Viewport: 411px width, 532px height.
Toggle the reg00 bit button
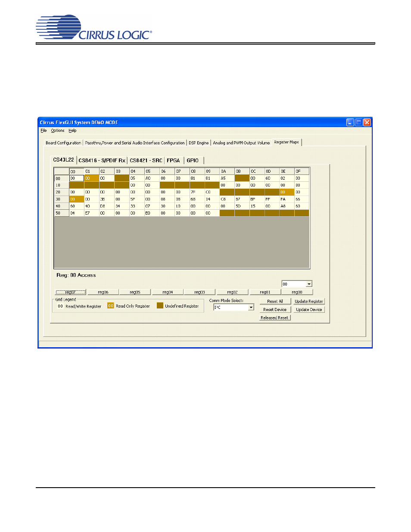tap(297, 292)
